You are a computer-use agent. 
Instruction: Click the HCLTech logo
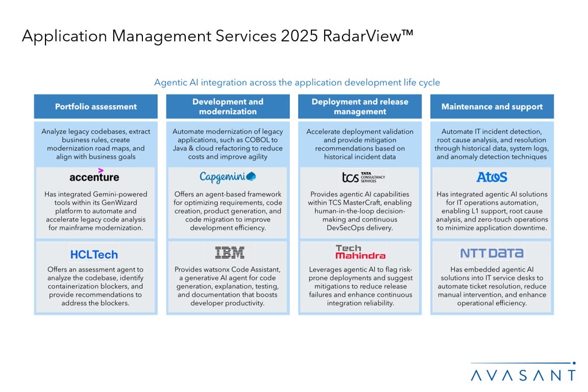click(x=94, y=254)
